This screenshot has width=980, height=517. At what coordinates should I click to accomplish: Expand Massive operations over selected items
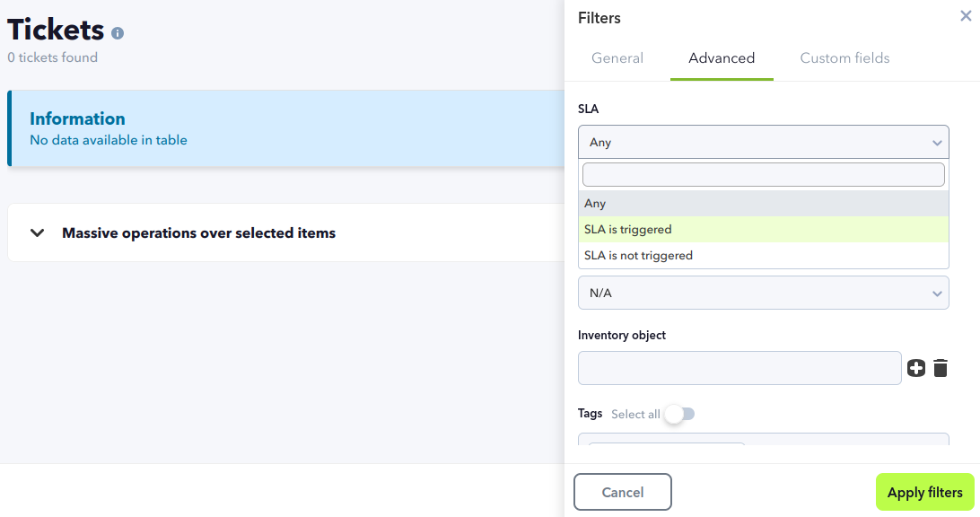(38, 233)
